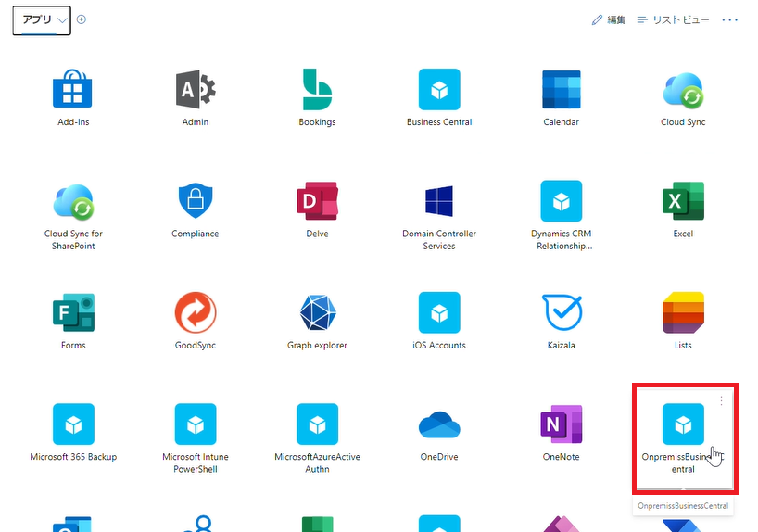The height and width of the screenshot is (532, 758).
Task: Launch Graph explorer app
Action: coord(318,312)
